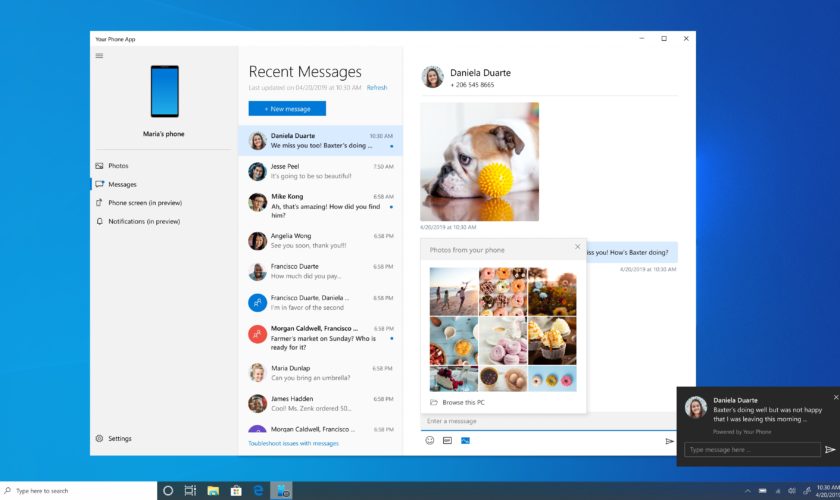Select the beach photo thumbnail

[453, 292]
